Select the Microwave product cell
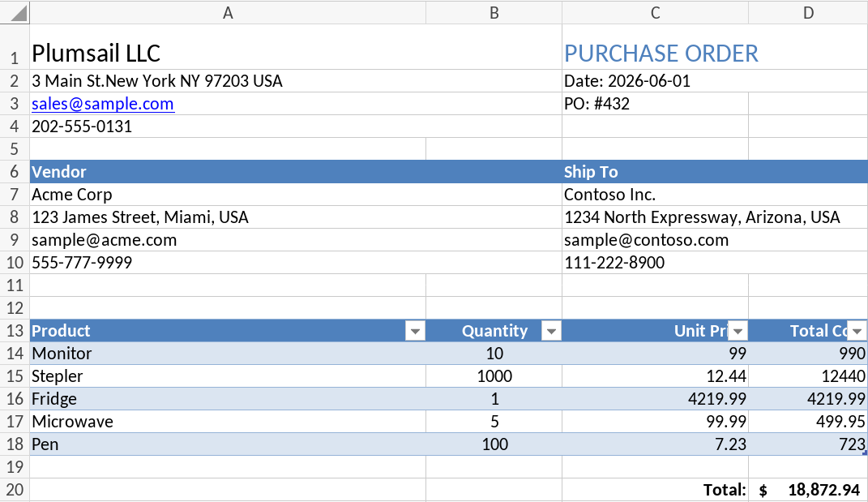868x502 pixels. pos(228,422)
